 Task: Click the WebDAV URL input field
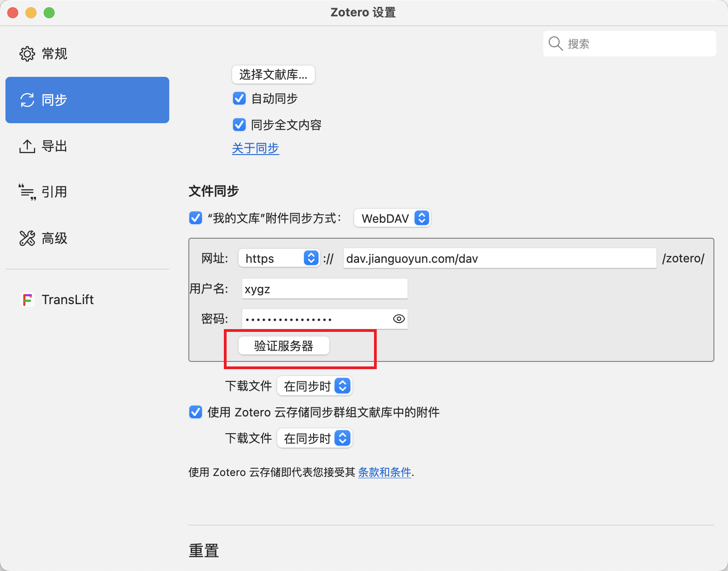coord(499,259)
